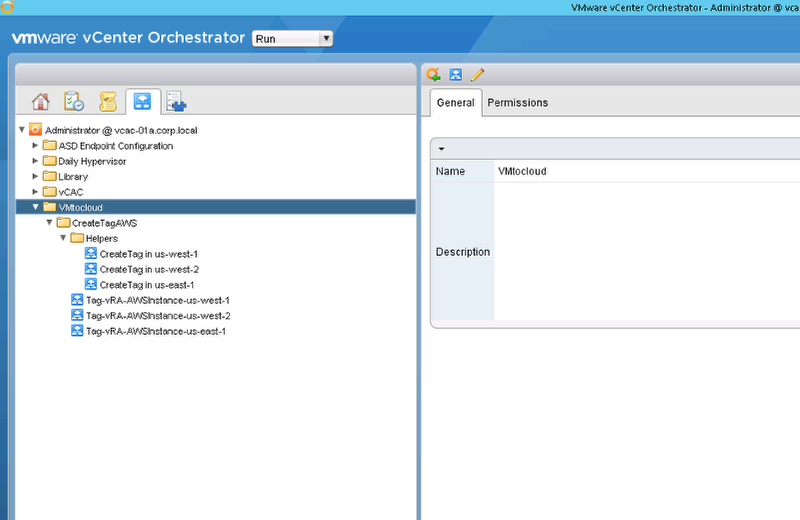Click the 'vCenter Orchestrator' header title
Image resolution: width=800 pixels, height=520 pixels.
164,37
